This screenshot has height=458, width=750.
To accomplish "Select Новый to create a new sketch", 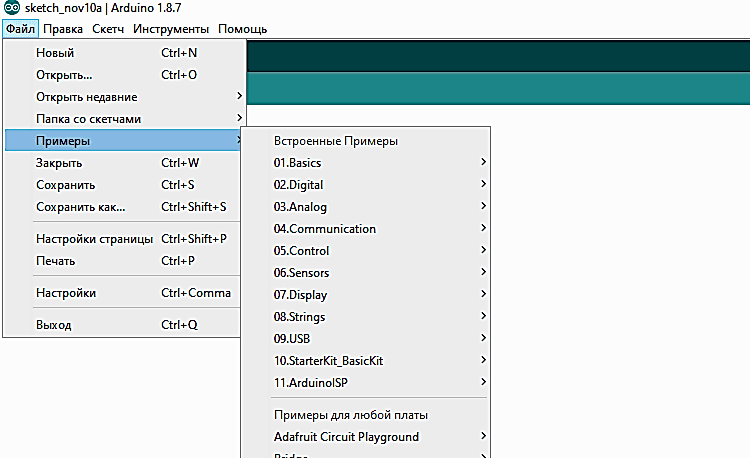I will [x=55, y=53].
